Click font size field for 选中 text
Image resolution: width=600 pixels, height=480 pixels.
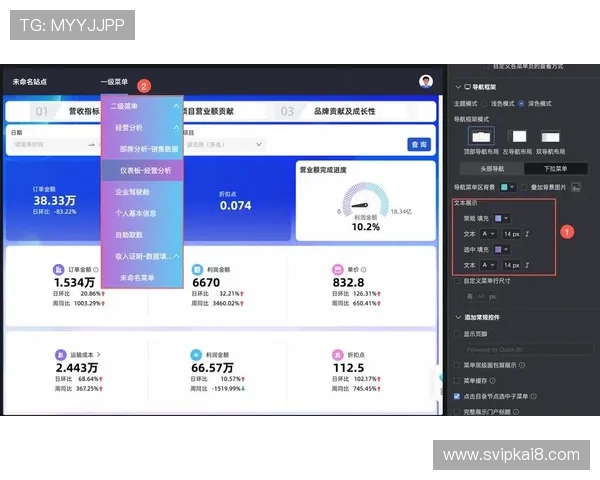[x=512, y=265]
